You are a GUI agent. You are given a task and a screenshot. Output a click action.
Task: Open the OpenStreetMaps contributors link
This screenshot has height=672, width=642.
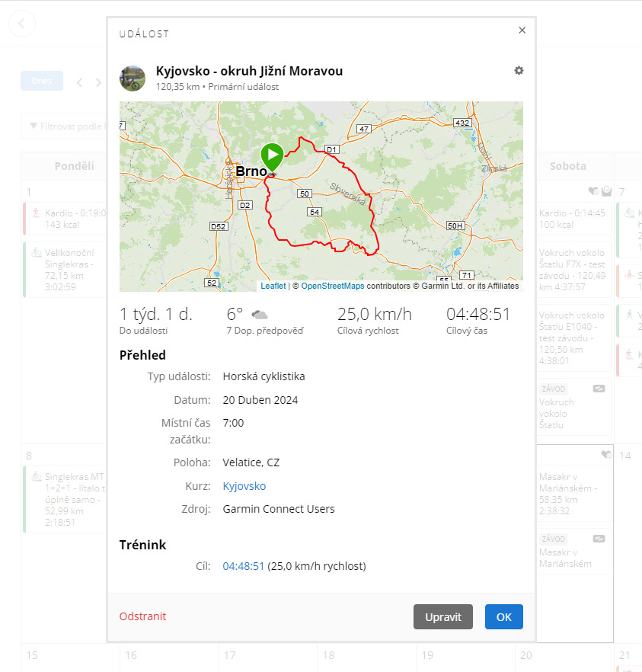click(x=332, y=286)
